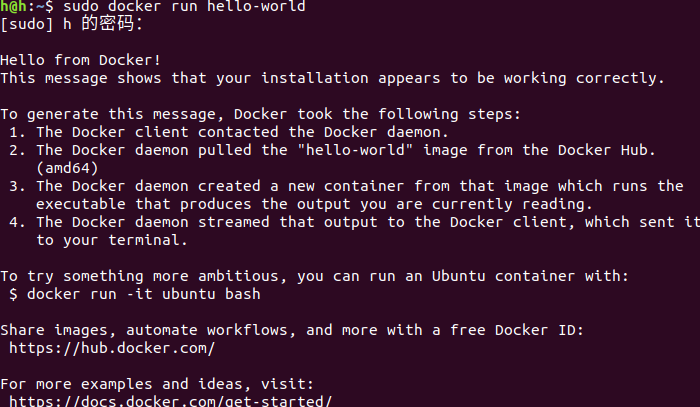Click the quoted "hello-world" image name
The width and height of the screenshot is (700, 407).
[355, 150]
